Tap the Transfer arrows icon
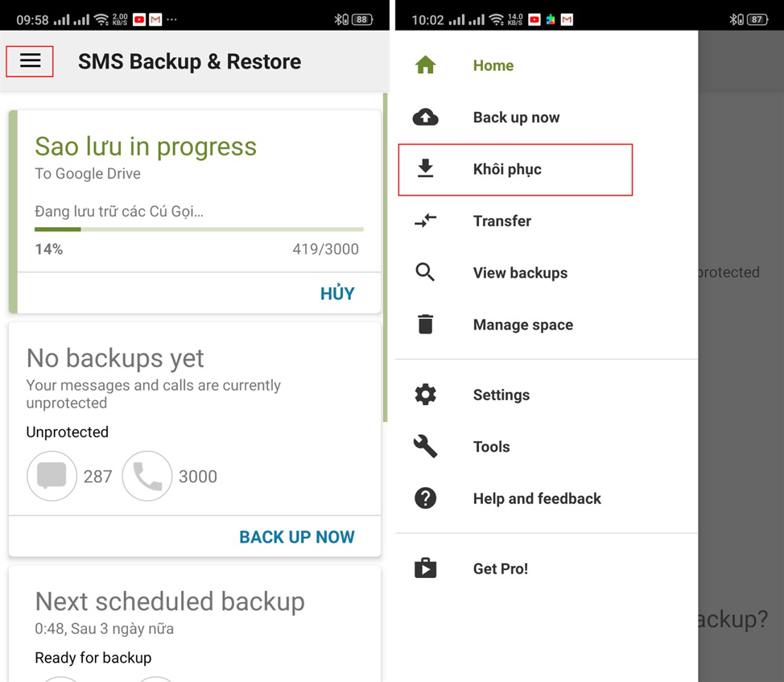This screenshot has width=784, height=682. 425,221
